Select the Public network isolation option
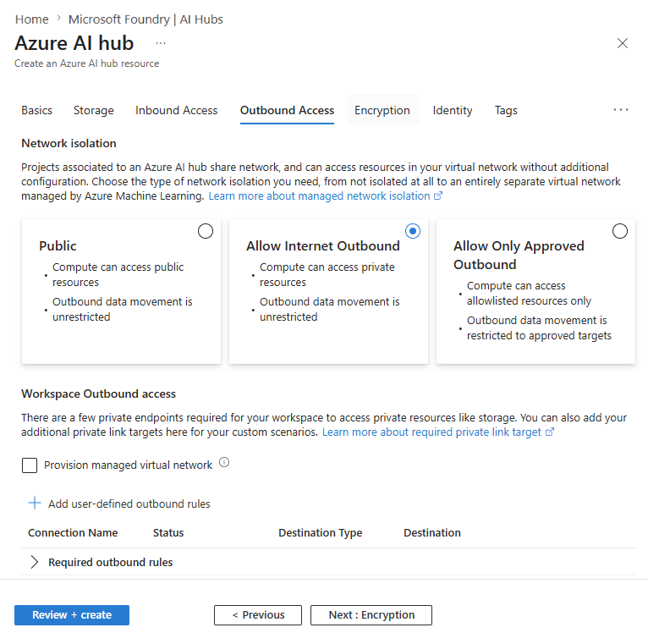 coord(206,231)
